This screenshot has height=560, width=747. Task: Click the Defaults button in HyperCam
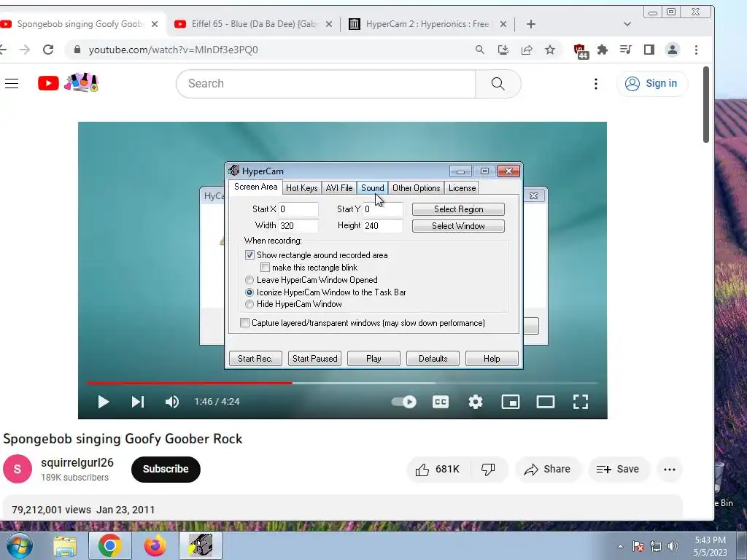click(x=433, y=359)
